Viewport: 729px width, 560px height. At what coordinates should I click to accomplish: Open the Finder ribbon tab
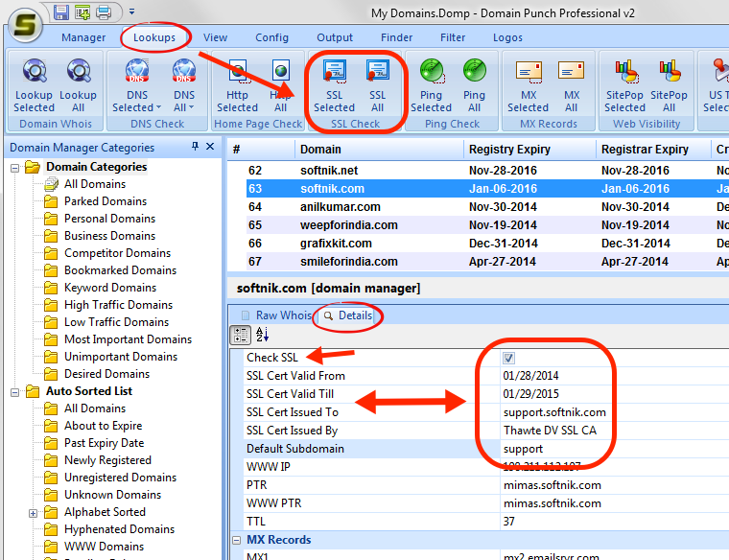coord(396,37)
